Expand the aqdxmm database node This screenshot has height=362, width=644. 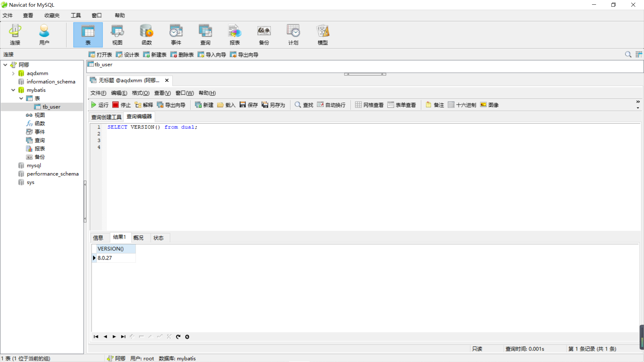tap(13, 73)
